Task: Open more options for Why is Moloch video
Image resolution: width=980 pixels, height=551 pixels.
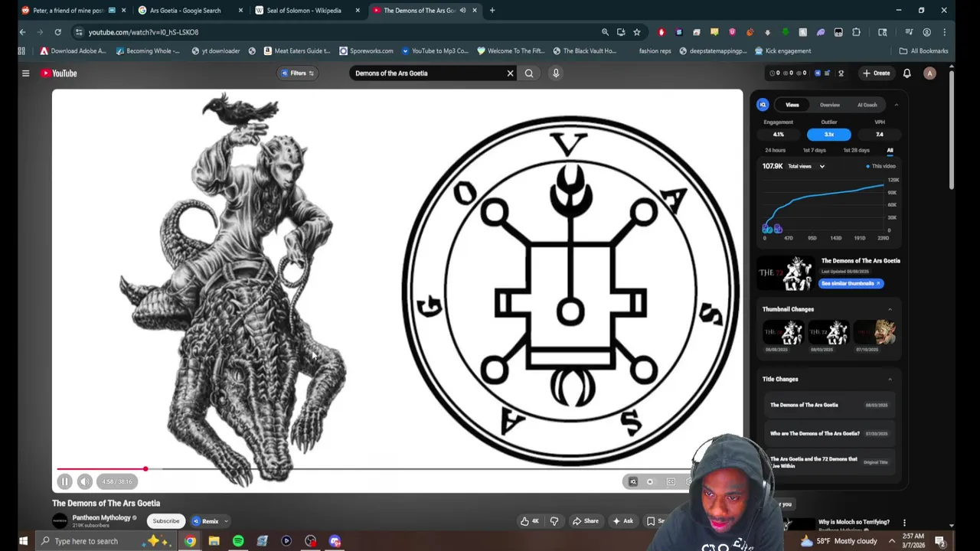Action: 904,522
